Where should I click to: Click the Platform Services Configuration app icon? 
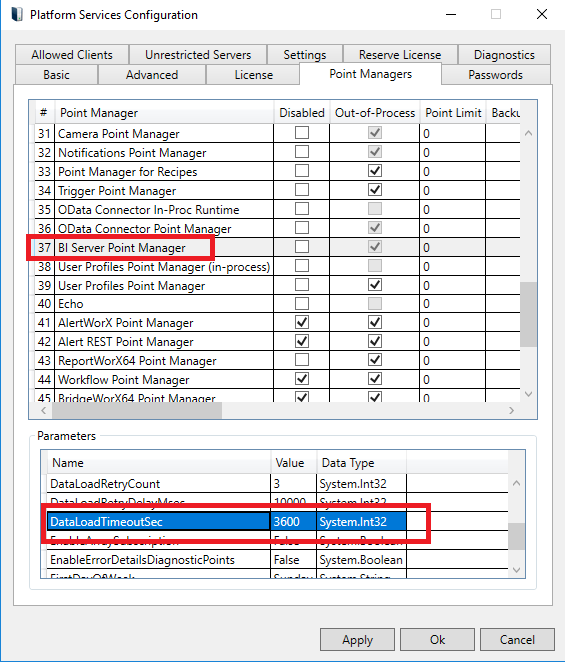17,14
